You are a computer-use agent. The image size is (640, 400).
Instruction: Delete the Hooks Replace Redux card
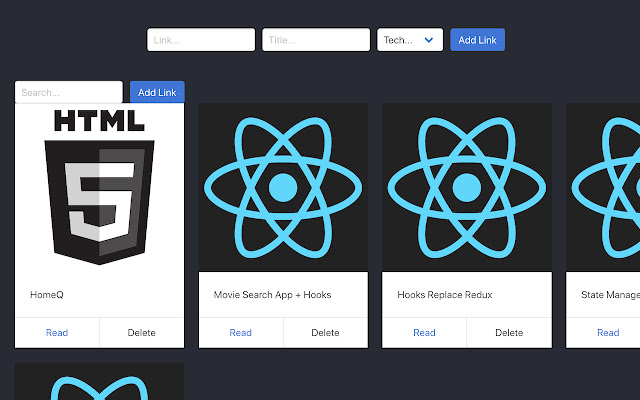point(509,333)
